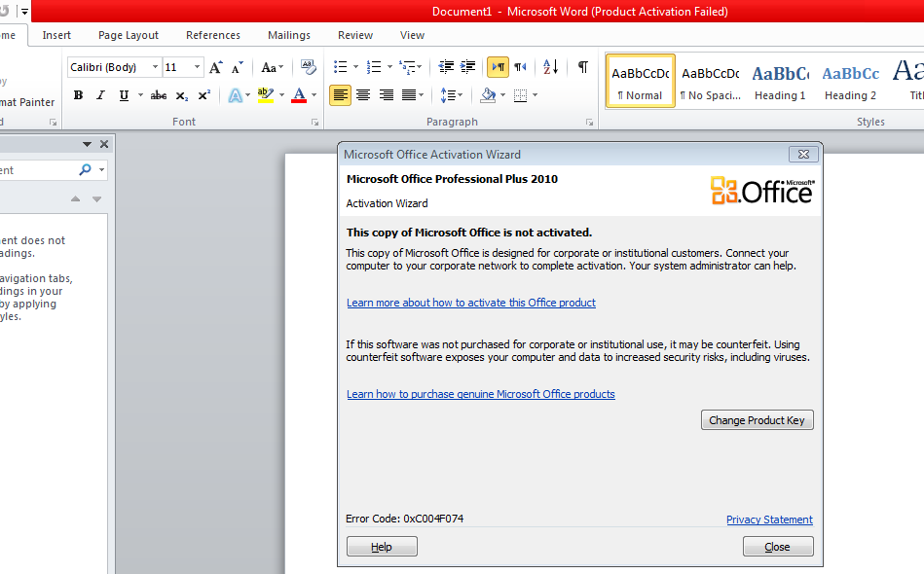Open borders dropdown arrow
The width and height of the screenshot is (924, 574).
(536, 95)
